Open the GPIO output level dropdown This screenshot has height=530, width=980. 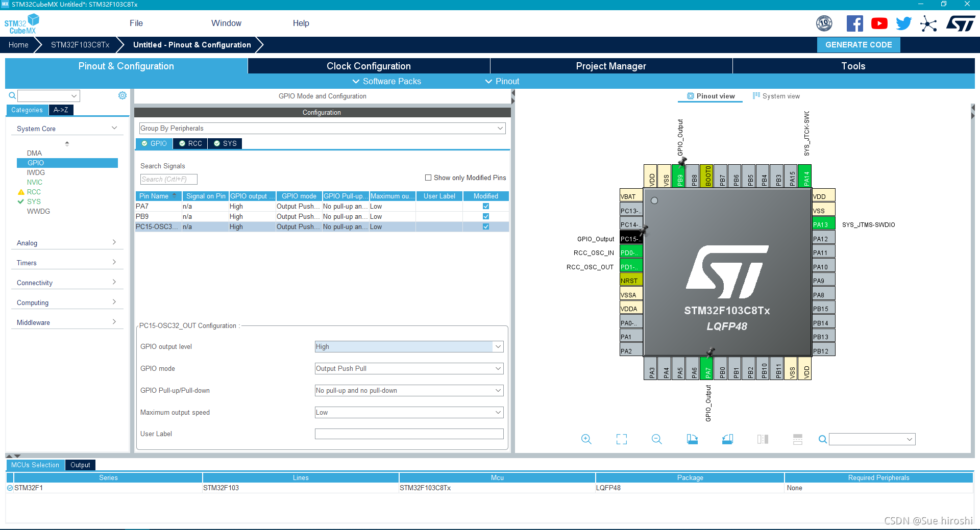click(409, 346)
